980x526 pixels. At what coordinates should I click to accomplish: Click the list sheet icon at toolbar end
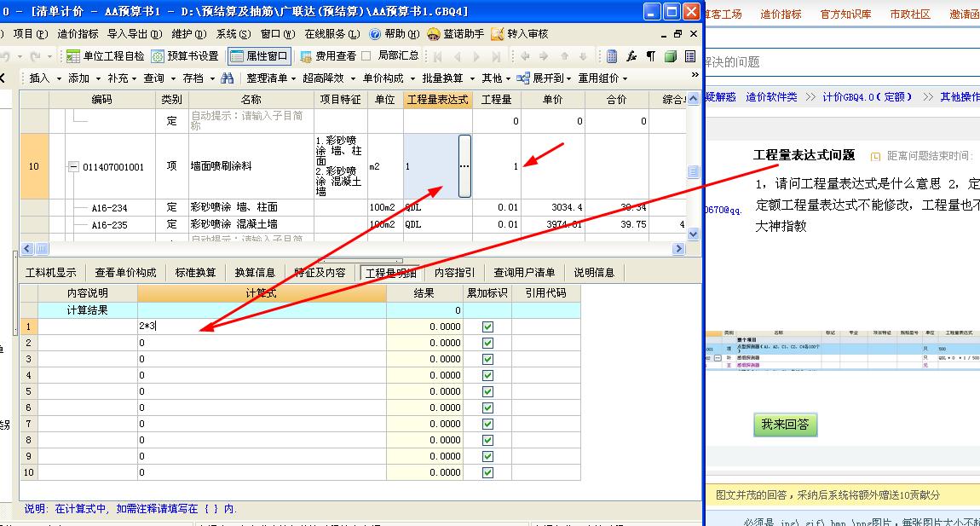[x=690, y=56]
